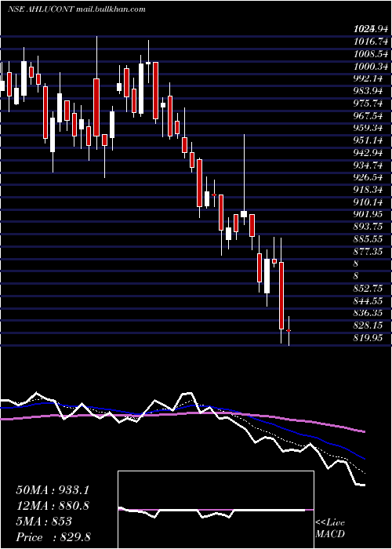Click the Live MACD label
The width and height of the screenshot is (392, 549).
tap(330, 529)
